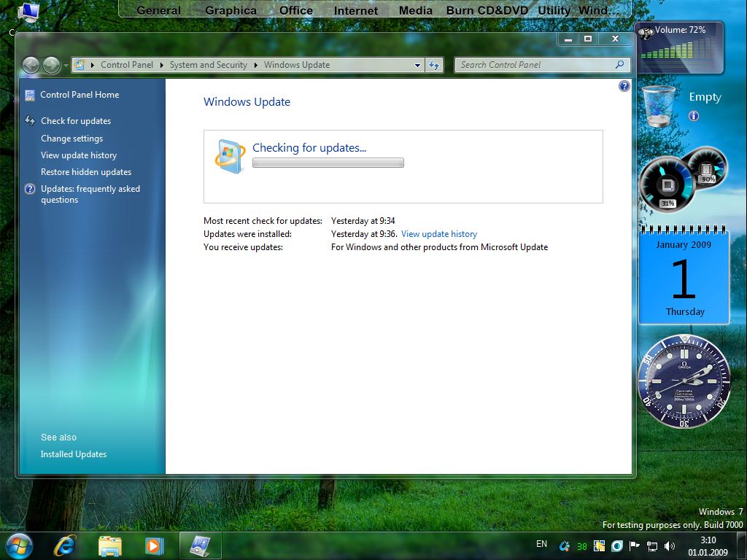747x560 pixels.
Task: Click the Windows Update shield icon
Action: (230, 156)
